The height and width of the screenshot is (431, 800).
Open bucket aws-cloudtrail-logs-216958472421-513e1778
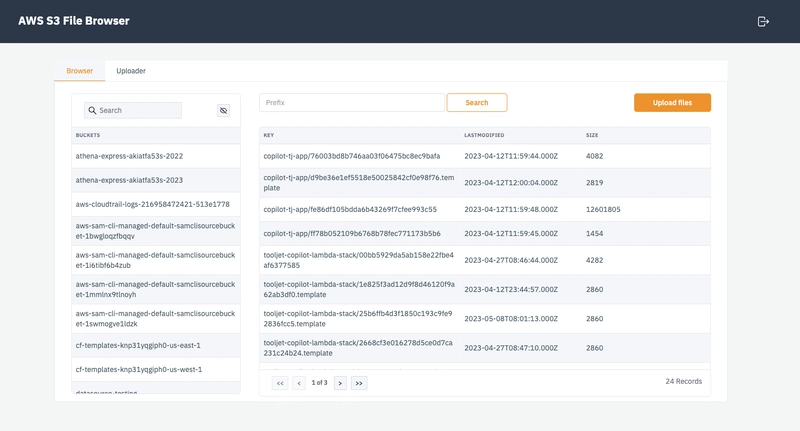tap(156, 204)
